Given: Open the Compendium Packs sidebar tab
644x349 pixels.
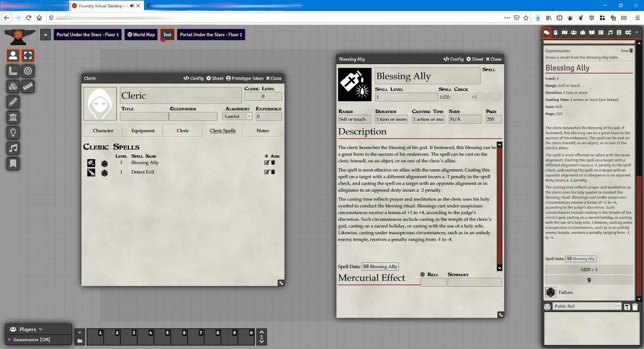Looking at the screenshot, I should pyautogui.click(x=619, y=33).
